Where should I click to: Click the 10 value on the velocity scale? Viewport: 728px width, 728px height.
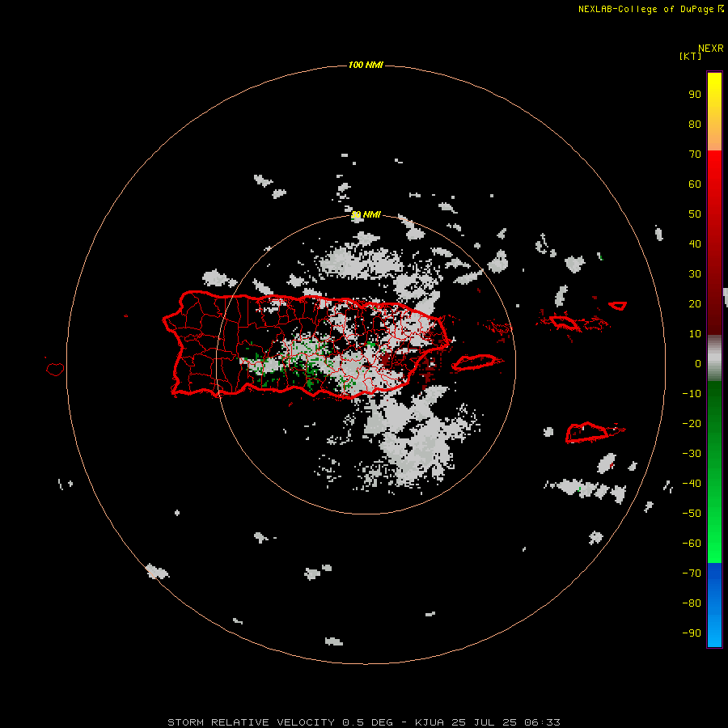click(x=695, y=334)
